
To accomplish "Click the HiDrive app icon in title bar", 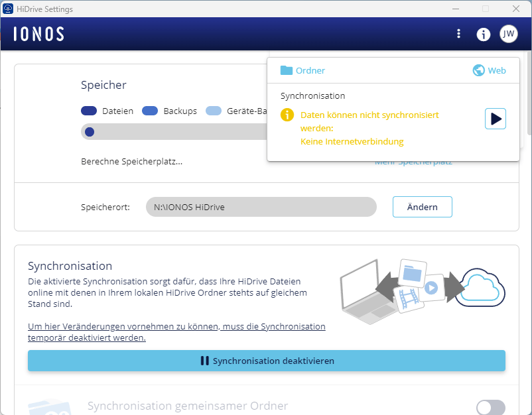I will tap(7, 9).
